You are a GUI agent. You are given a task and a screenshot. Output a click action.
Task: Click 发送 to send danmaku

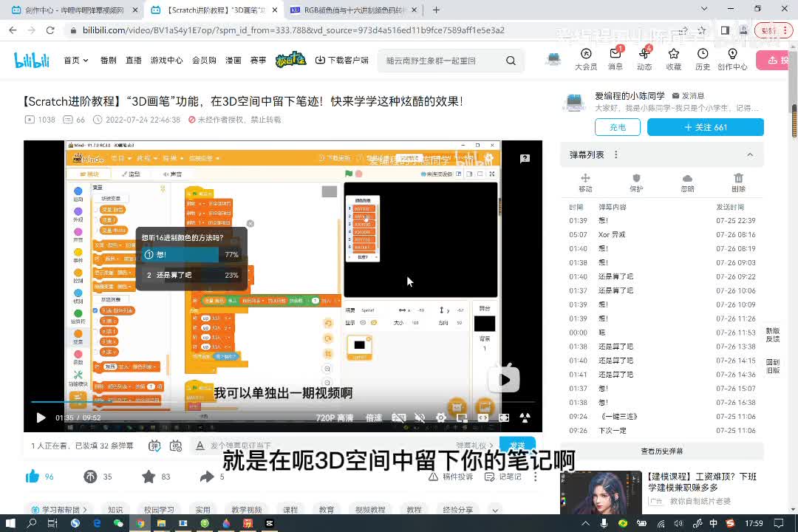(517, 445)
